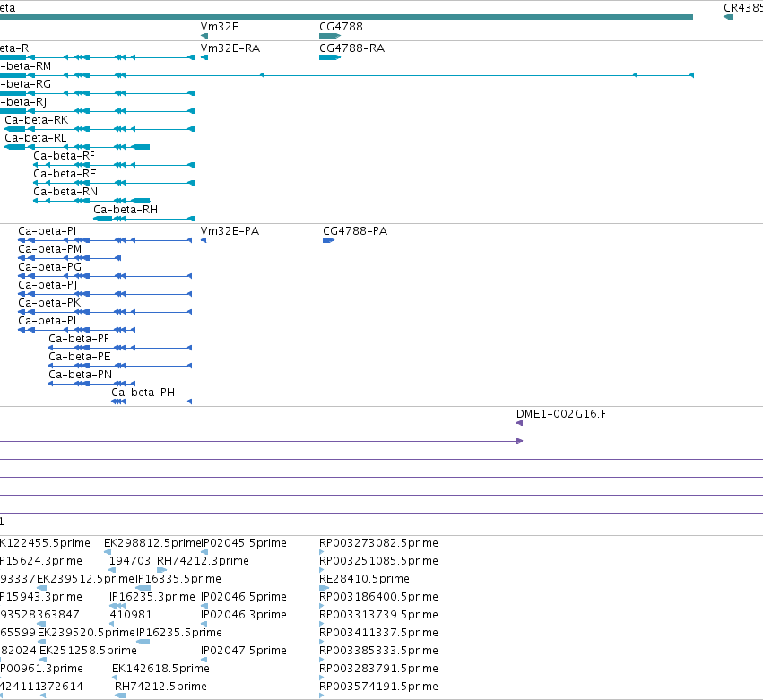Click the Ca-beta-PI protein label
The height and width of the screenshot is (700, 763).
click(48, 231)
